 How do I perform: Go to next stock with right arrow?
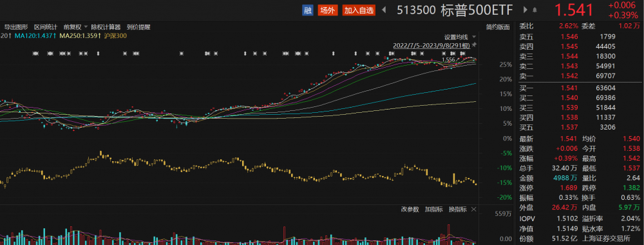(526, 10)
